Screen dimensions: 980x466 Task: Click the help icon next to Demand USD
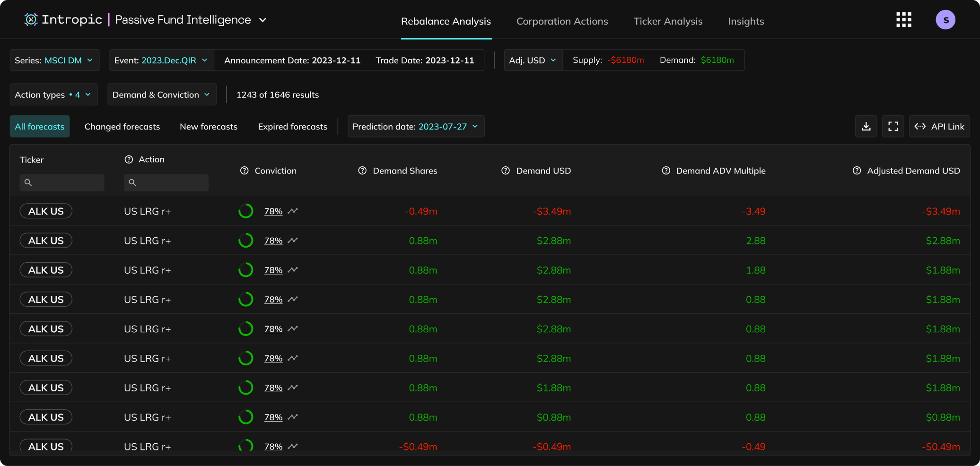[506, 171]
